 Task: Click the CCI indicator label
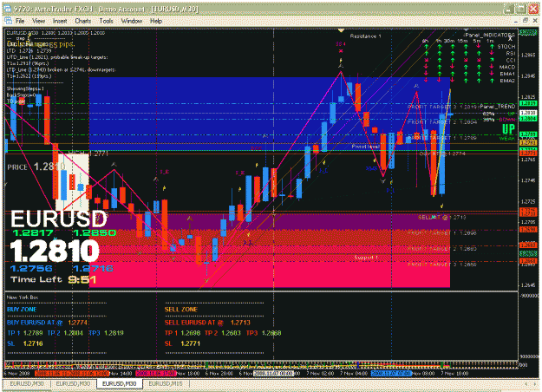pyautogui.click(x=511, y=60)
